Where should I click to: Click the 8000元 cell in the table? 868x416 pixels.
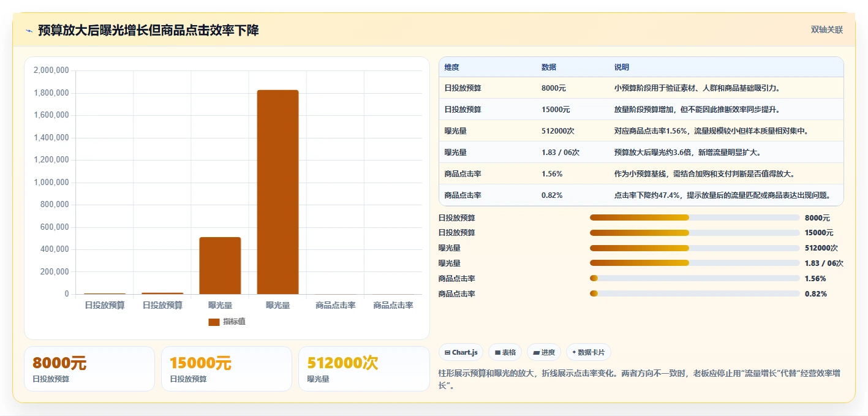[554, 88]
